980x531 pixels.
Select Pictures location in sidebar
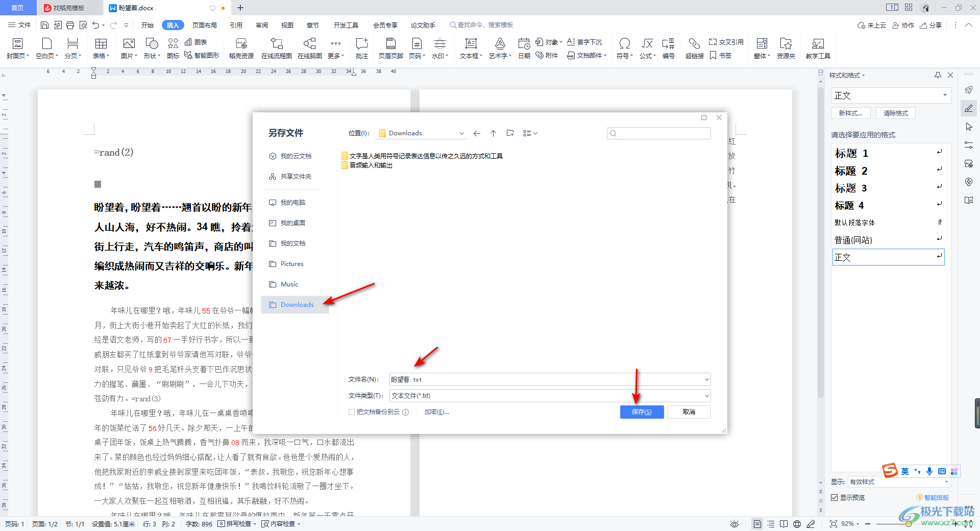(x=287, y=264)
